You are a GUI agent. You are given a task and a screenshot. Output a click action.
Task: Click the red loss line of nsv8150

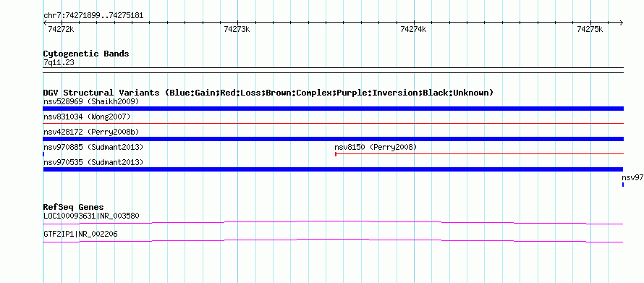pos(479,154)
